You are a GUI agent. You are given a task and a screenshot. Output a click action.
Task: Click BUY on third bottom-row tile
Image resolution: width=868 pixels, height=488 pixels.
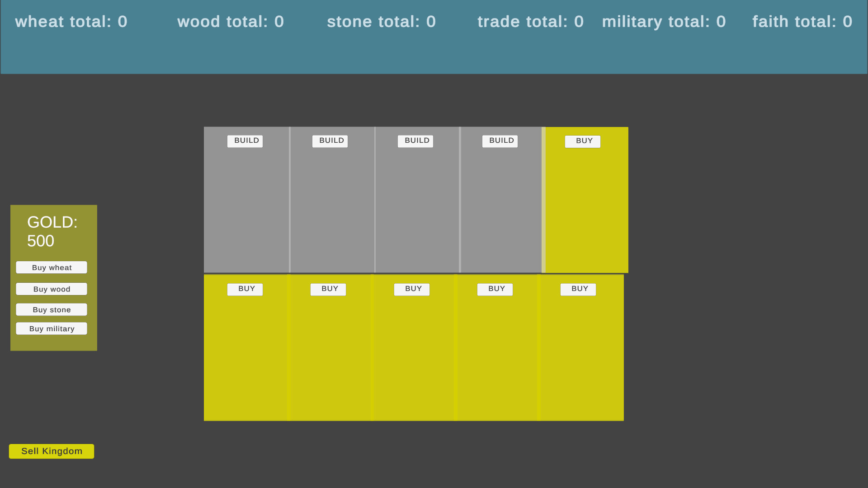[412, 289]
